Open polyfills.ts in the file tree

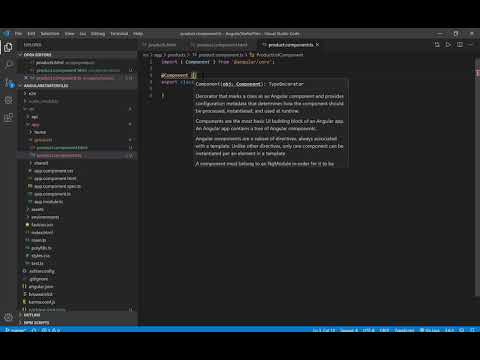(x=77, y=248)
